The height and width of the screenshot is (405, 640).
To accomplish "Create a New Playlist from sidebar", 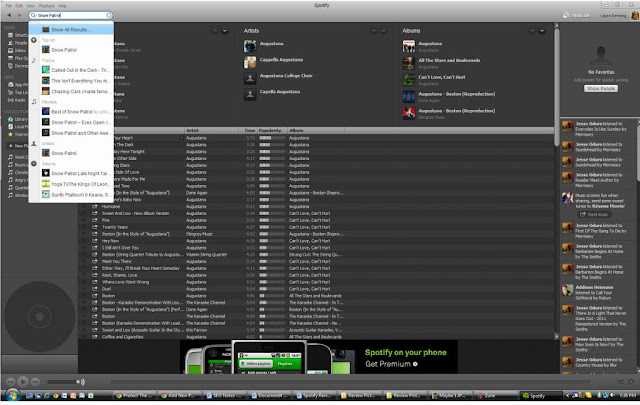I will [18, 146].
